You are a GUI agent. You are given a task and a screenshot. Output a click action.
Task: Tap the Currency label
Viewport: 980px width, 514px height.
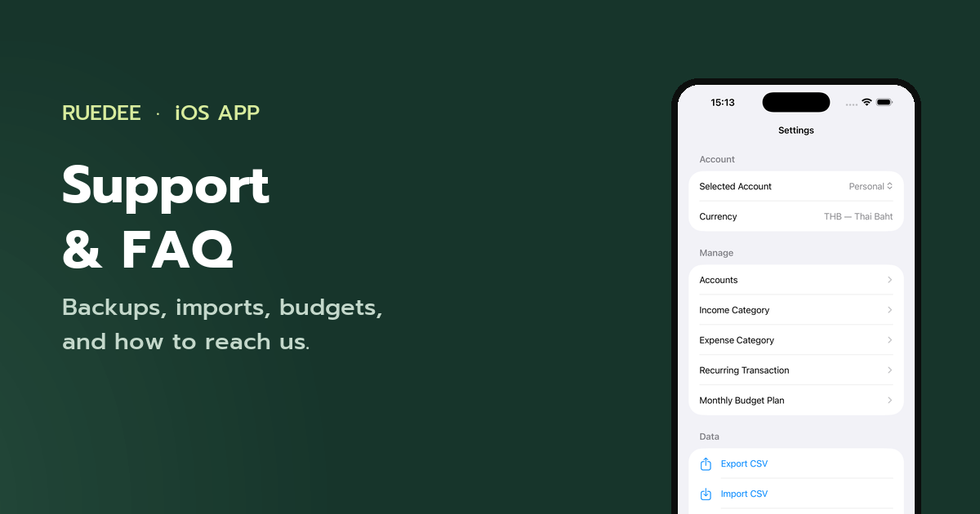[x=718, y=216]
